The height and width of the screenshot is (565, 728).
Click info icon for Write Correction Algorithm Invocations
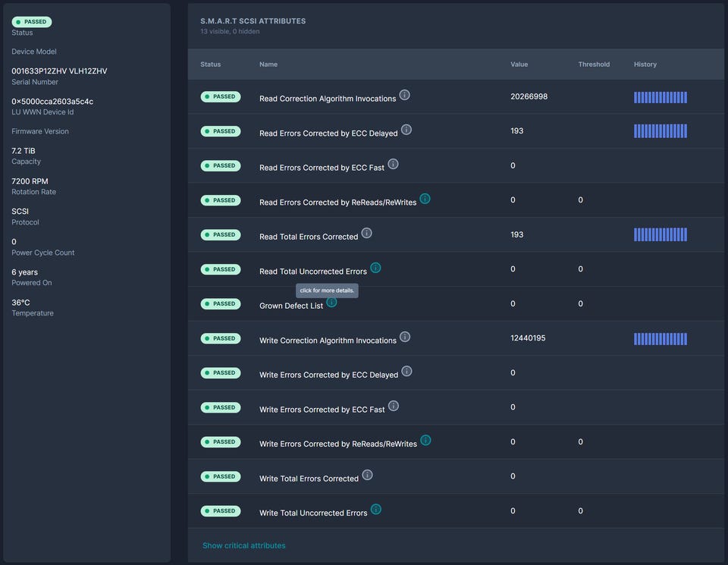(x=405, y=337)
